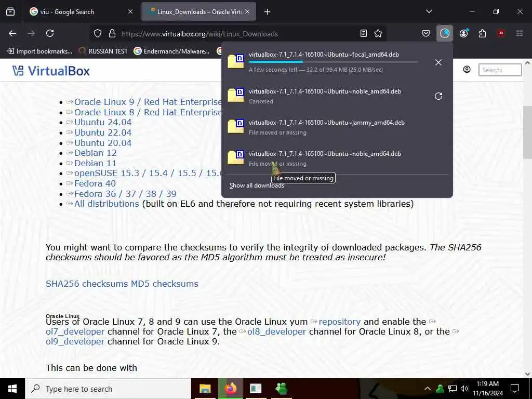
Task: Open the Ubuntu 22.04 download link
Action: click(103, 132)
